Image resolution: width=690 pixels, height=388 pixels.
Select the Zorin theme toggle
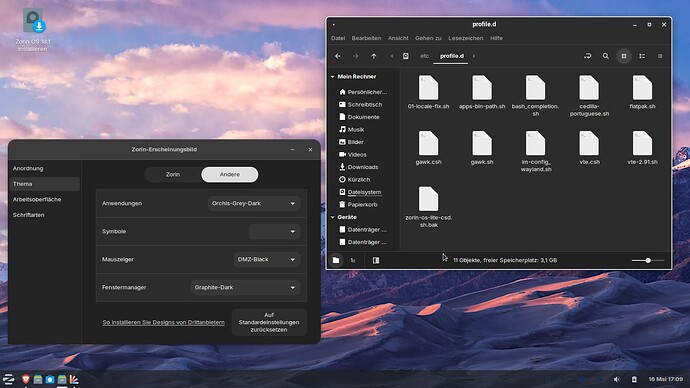tap(173, 175)
